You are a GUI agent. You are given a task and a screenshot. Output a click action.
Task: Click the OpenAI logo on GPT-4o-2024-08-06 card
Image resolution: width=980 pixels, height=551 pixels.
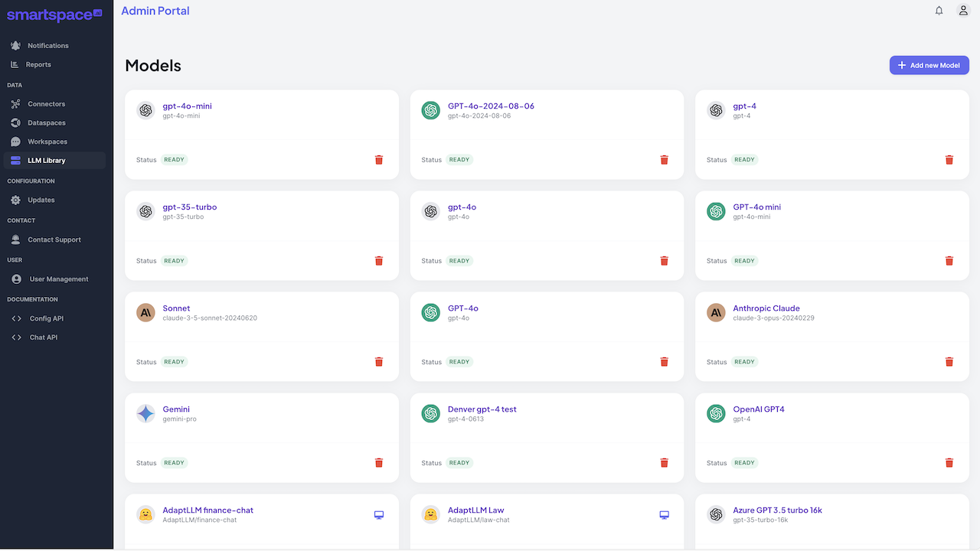click(x=431, y=110)
